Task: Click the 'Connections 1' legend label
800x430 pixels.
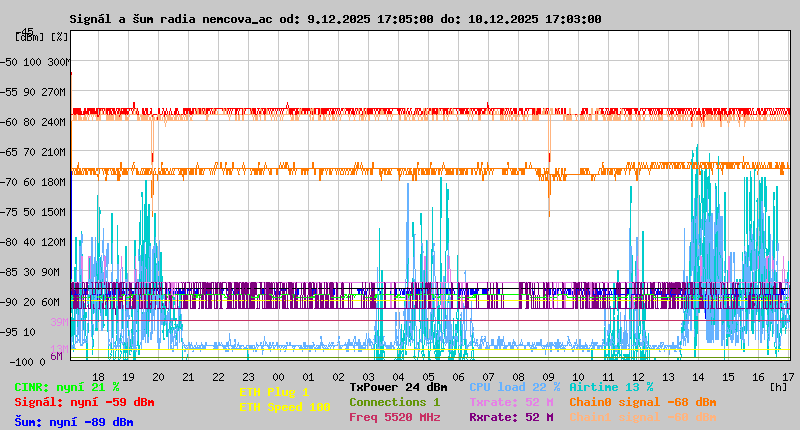Action: (x=394, y=401)
